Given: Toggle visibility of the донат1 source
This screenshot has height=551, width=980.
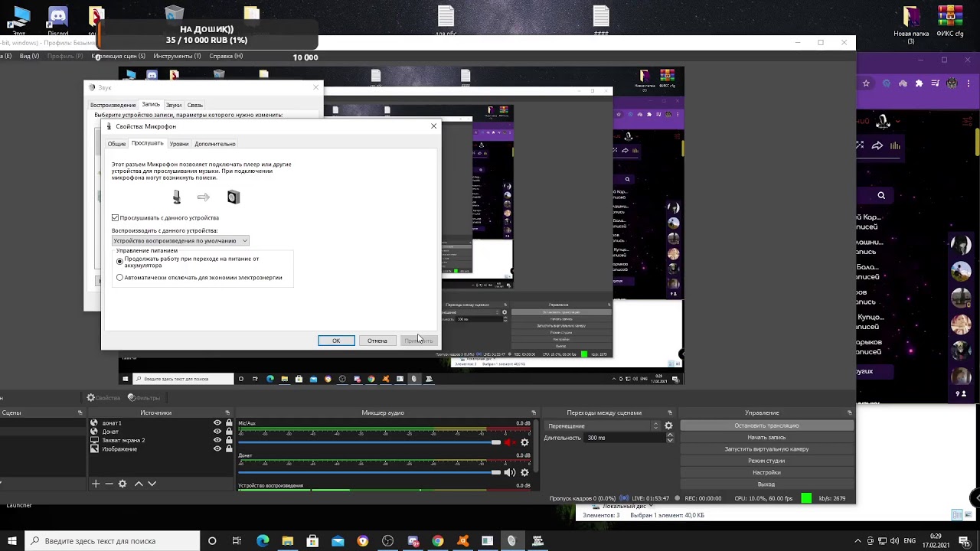Looking at the screenshot, I should point(217,423).
